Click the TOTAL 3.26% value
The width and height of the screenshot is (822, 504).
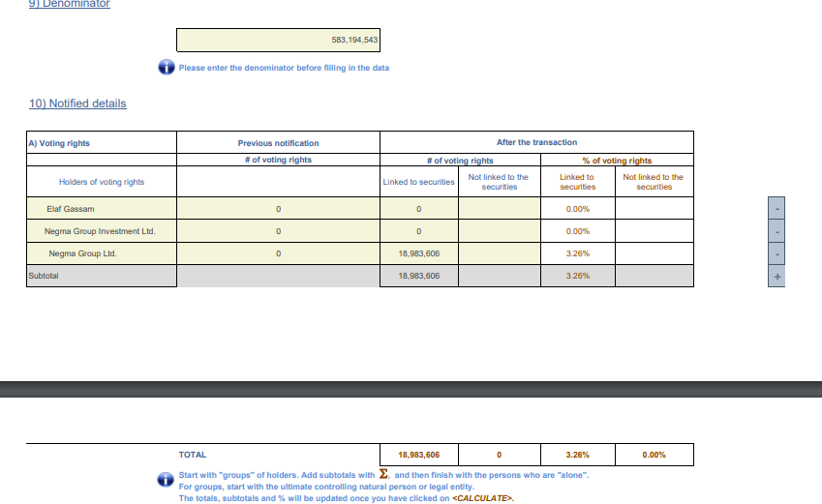(578, 455)
